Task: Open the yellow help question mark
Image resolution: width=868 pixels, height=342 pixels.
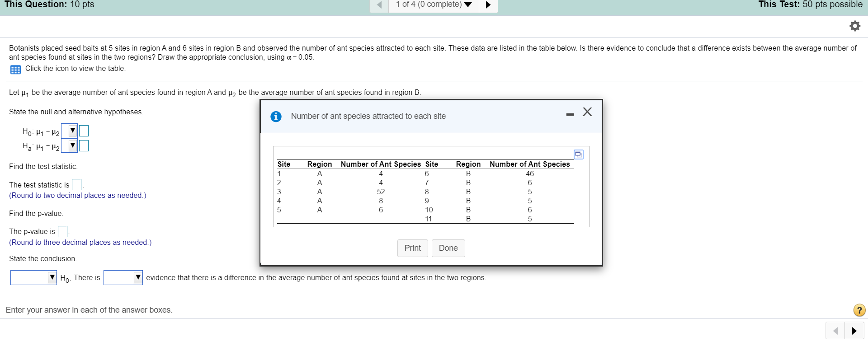Action: pos(859,310)
